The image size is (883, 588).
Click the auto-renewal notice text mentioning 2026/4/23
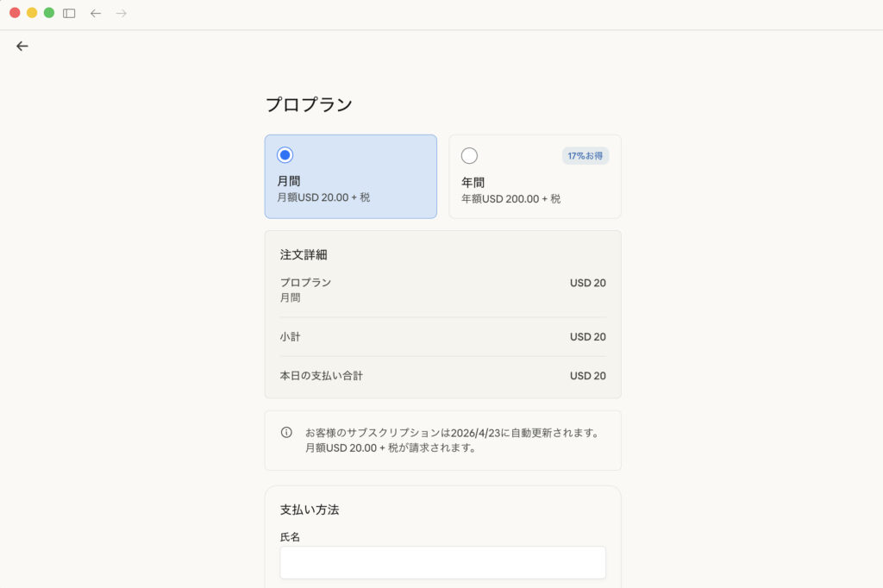[452, 433]
